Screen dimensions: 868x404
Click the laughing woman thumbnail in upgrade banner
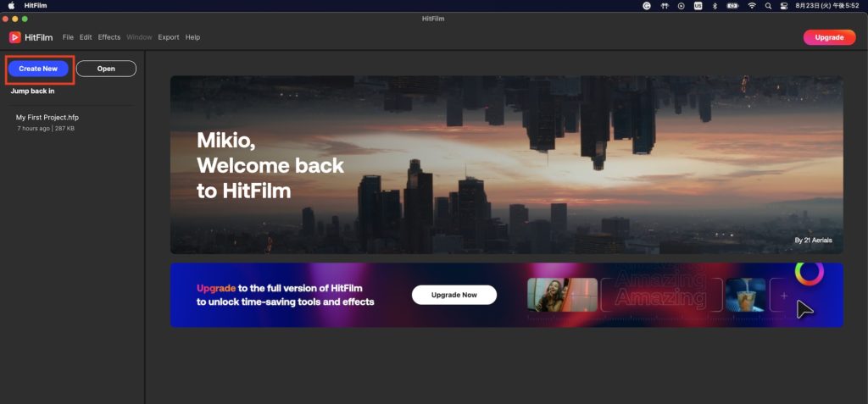click(563, 295)
